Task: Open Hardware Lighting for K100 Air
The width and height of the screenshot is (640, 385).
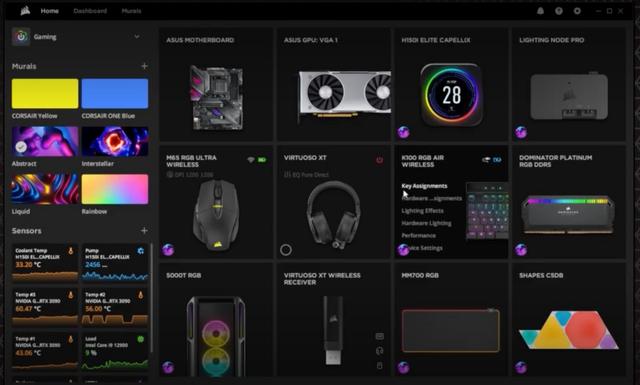Action: pos(426,223)
